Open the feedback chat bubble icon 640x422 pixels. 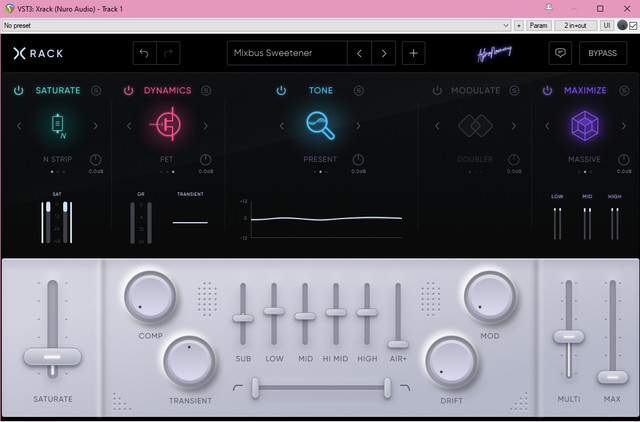(x=560, y=53)
